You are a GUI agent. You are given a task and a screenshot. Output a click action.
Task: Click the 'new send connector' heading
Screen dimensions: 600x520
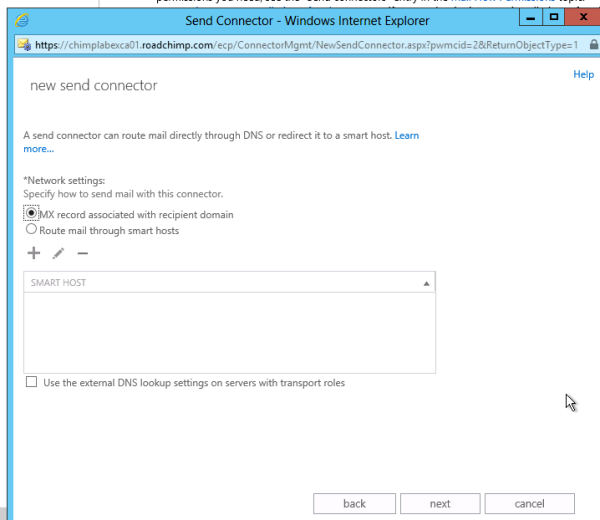point(94,85)
